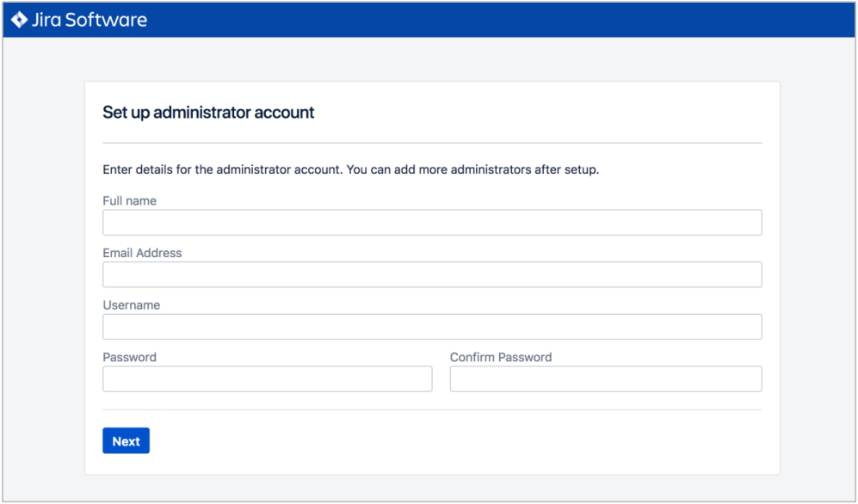858x504 pixels.
Task: Click the Confirm Password label
Action: click(x=501, y=357)
